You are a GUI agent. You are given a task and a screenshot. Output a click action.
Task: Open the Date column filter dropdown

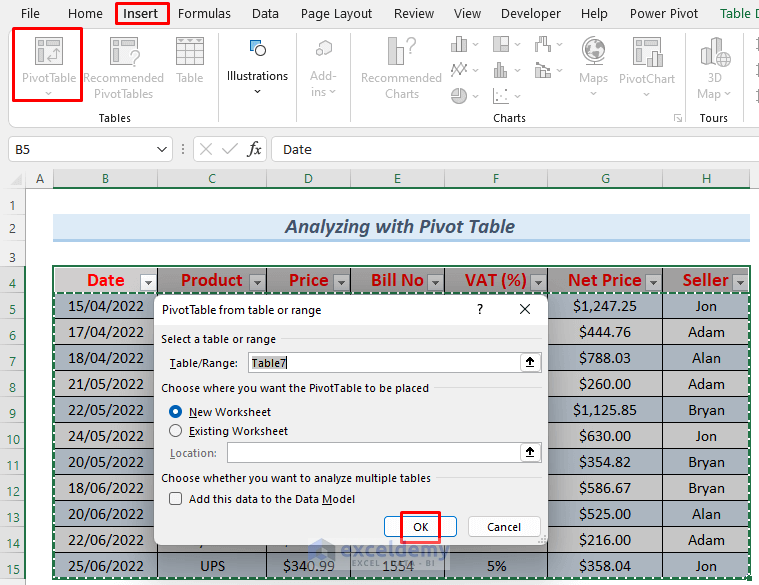[148, 281]
